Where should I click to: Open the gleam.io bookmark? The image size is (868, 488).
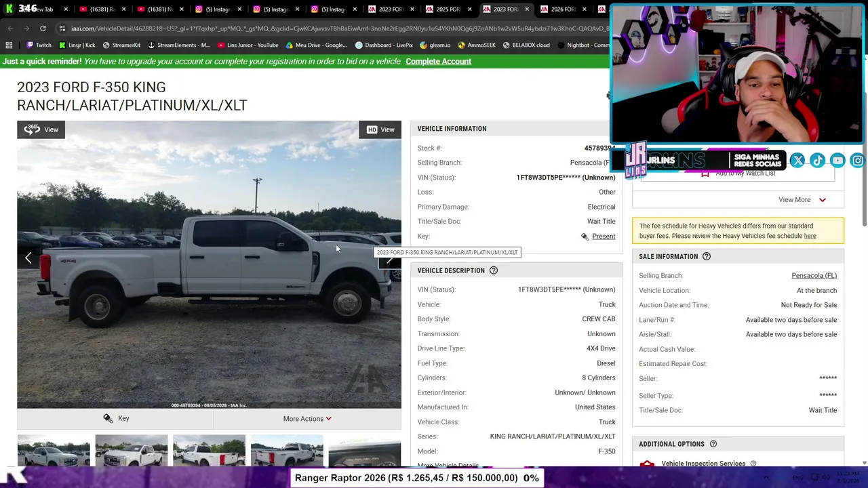pyautogui.click(x=435, y=45)
